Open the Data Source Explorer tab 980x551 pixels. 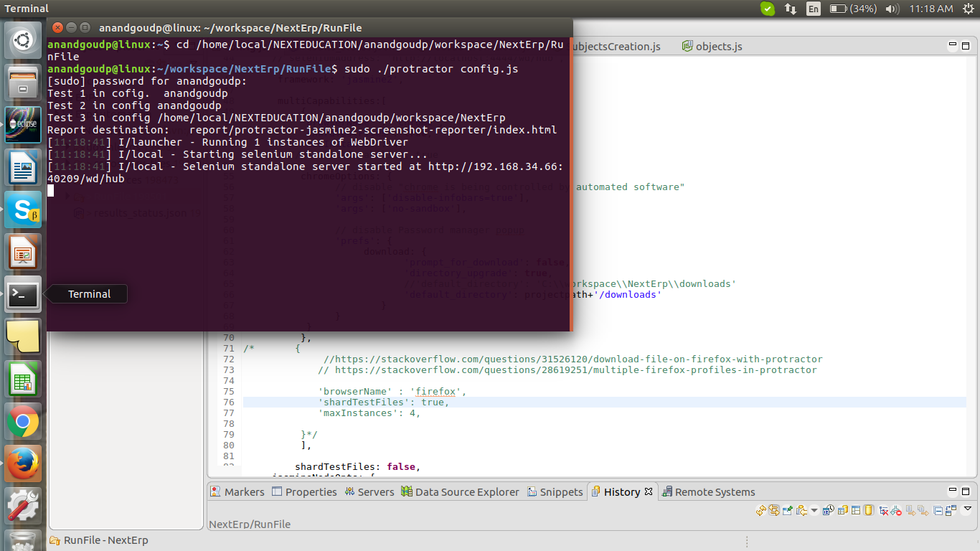[x=461, y=492]
